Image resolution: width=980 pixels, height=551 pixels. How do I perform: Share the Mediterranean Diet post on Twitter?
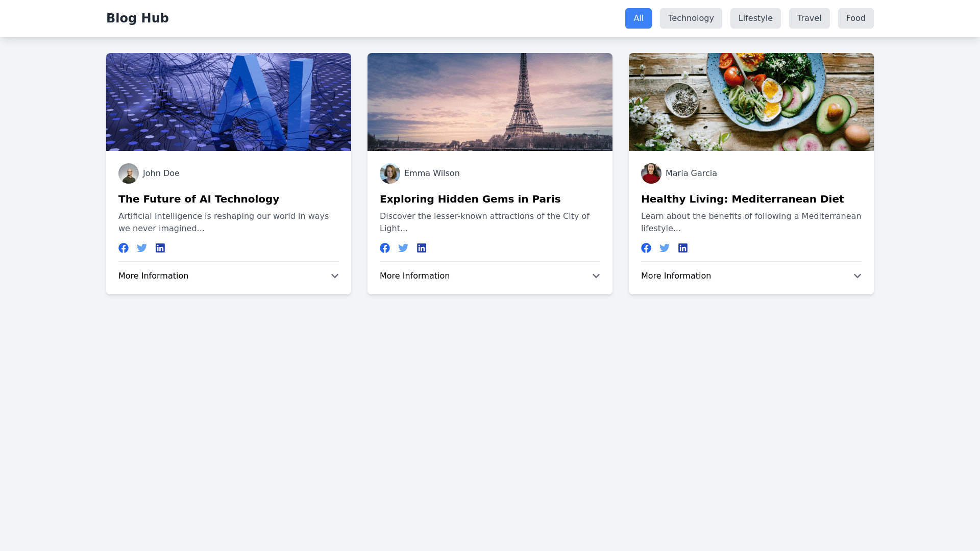click(665, 248)
